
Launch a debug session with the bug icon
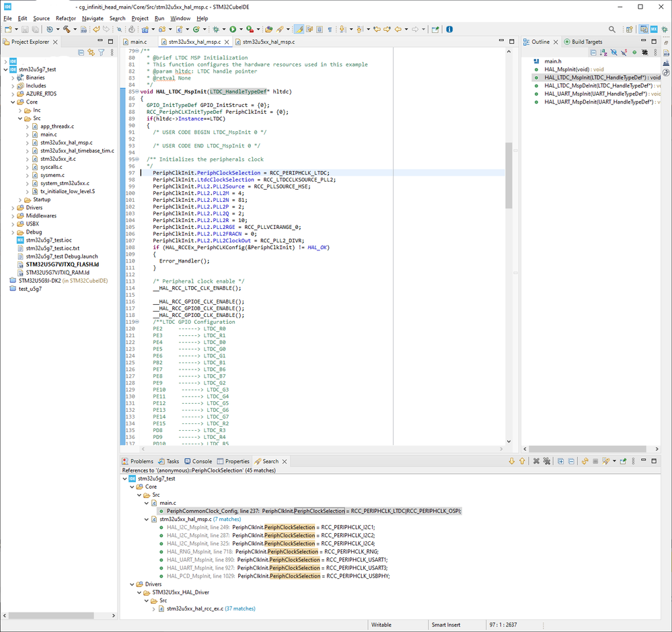pyautogui.click(x=216, y=30)
